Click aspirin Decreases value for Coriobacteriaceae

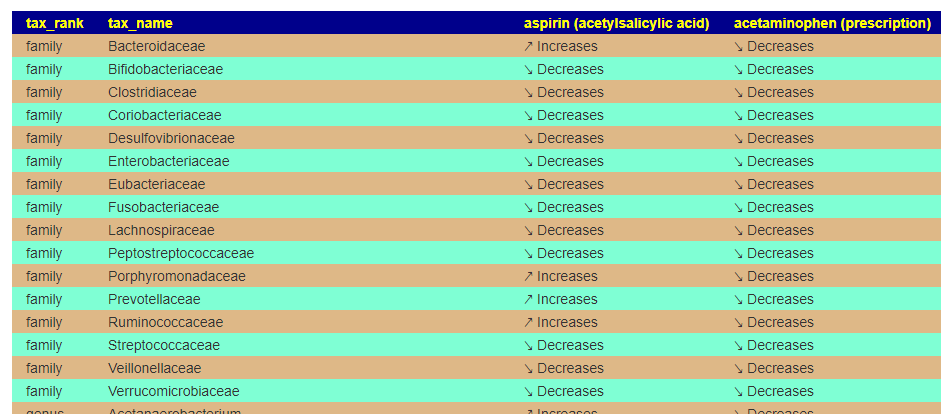[563, 115]
